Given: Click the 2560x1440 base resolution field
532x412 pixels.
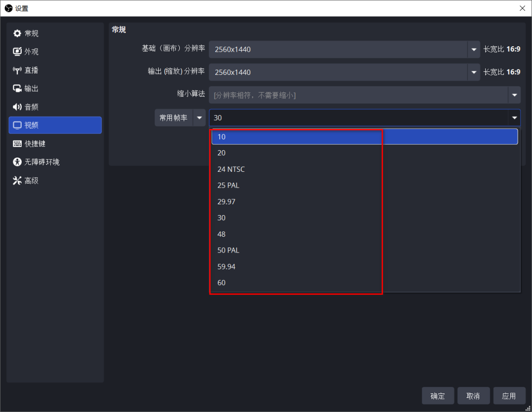Looking at the screenshot, I should [338, 50].
